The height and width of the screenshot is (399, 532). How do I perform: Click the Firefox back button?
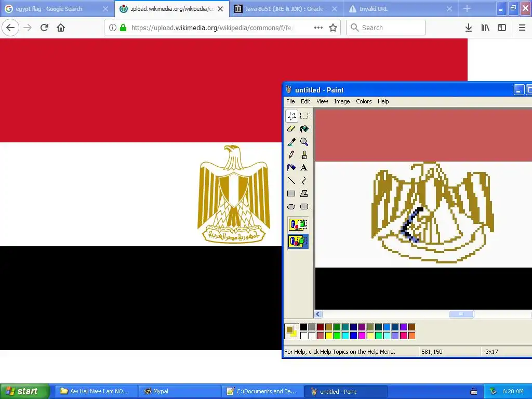coord(10,28)
